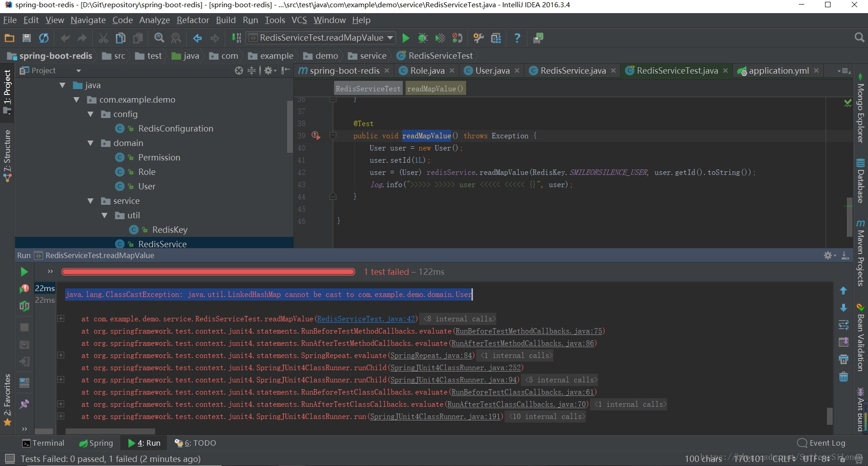
Task: Switch to the RedisService.java tab
Action: coord(573,71)
